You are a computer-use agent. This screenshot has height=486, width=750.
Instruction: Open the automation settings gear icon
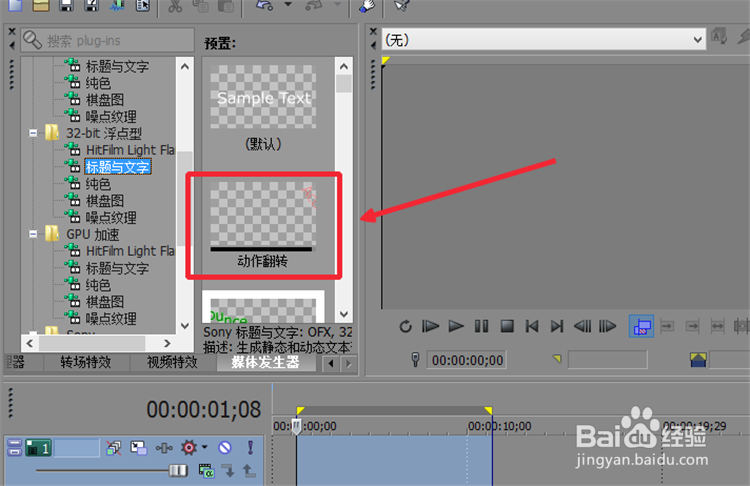[189, 448]
